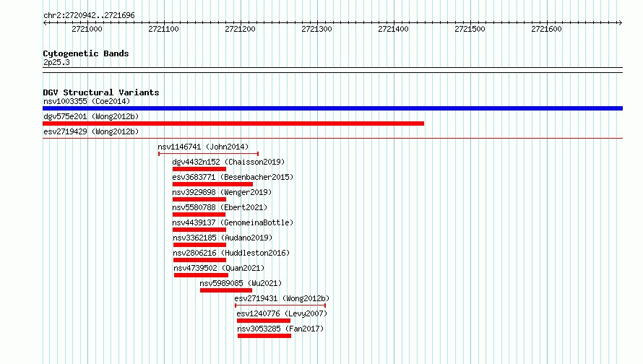The image size is (643, 364).
Task: Click the DGV Structural Variants track title
Action: 101,92
